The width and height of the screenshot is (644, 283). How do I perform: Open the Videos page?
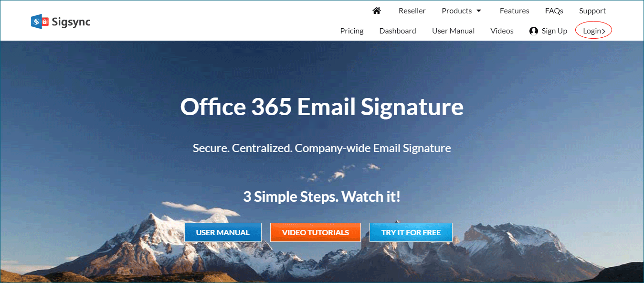click(502, 31)
